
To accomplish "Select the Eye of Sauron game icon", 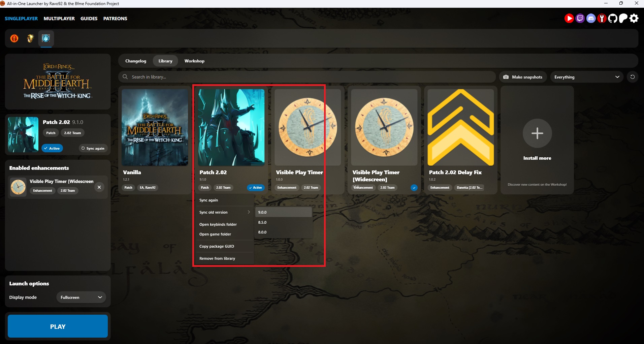I will click(14, 38).
